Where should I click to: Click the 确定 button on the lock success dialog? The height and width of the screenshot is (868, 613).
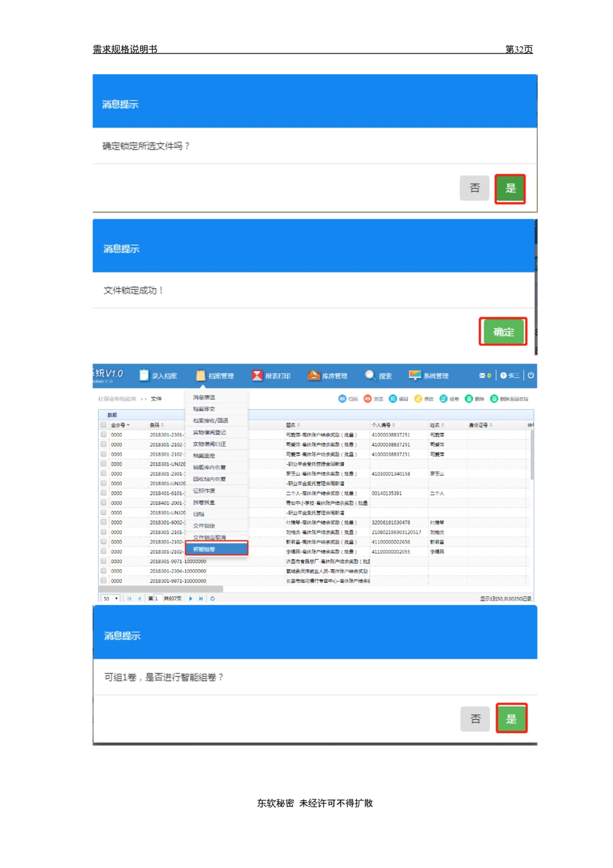pyautogui.click(x=503, y=331)
